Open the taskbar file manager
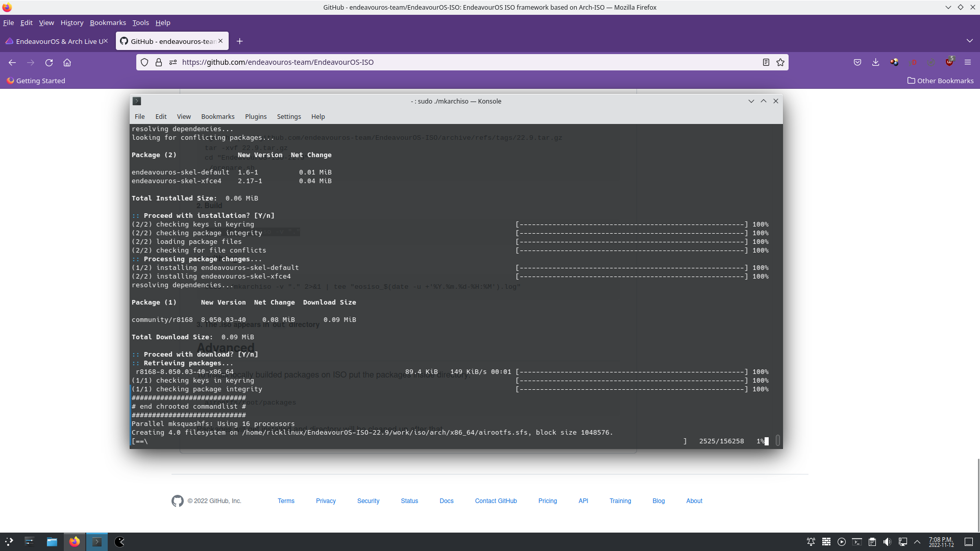Viewport: 980px width, 551px height. tap(52, 542)
